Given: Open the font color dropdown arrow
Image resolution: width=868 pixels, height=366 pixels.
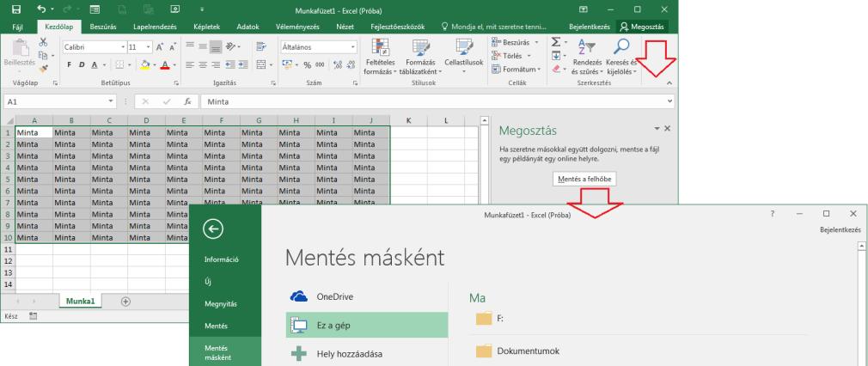Looking at the screenshot, I should [174, 64].
